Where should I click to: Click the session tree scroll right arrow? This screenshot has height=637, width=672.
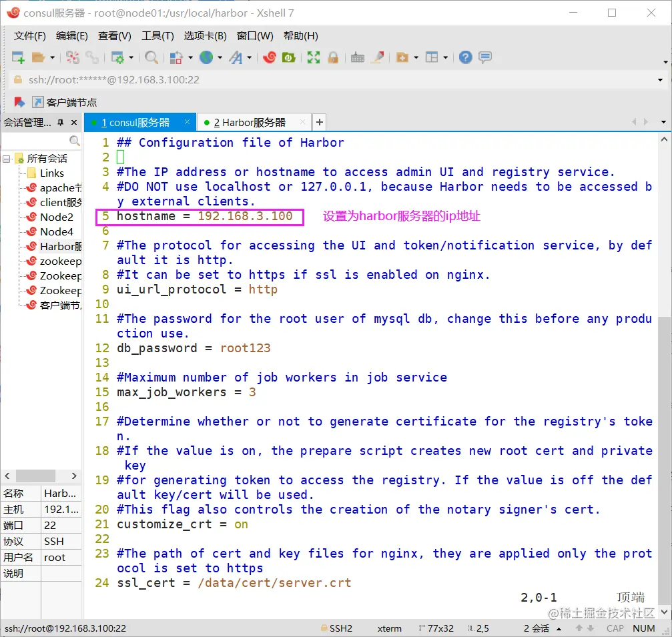coord(74,476)
